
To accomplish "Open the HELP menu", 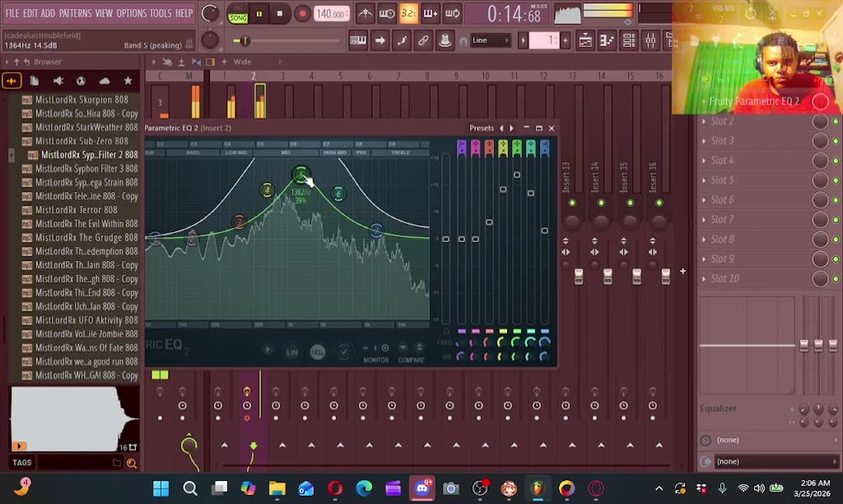I will pos(183,13).
